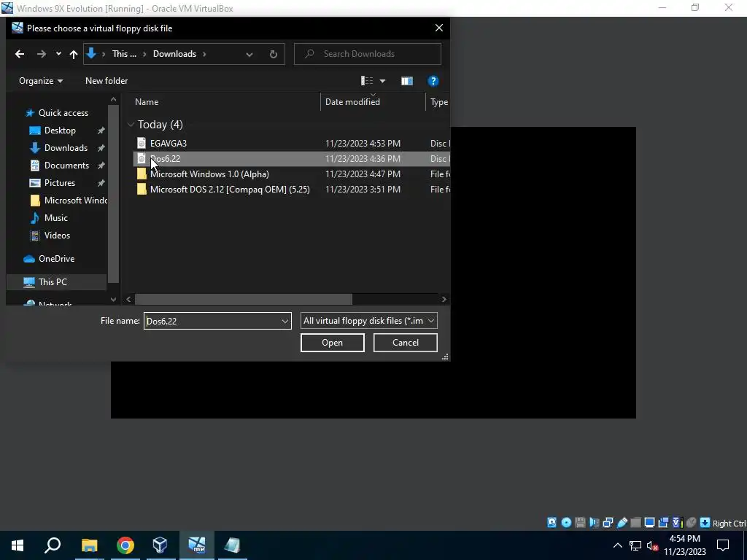Click the floppy disk indicator in VirtualBox status bar

pyautogui.click(x=580, y=522)
